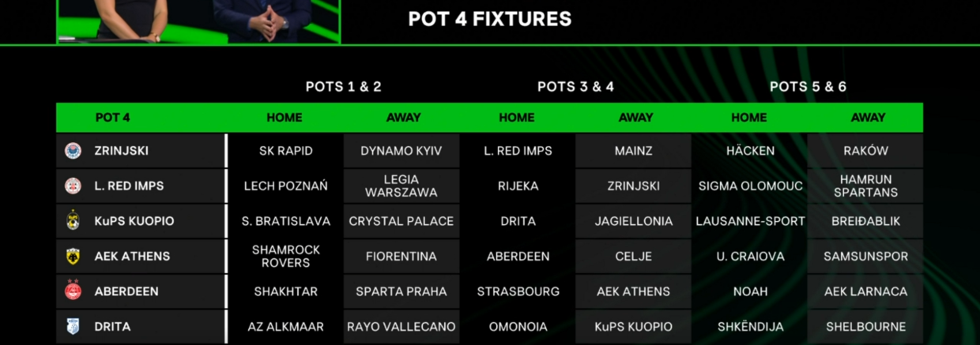The image size is (980, 345).
Task: Click the Zrinjski club crest icon
Action: [x=73, y=151]
